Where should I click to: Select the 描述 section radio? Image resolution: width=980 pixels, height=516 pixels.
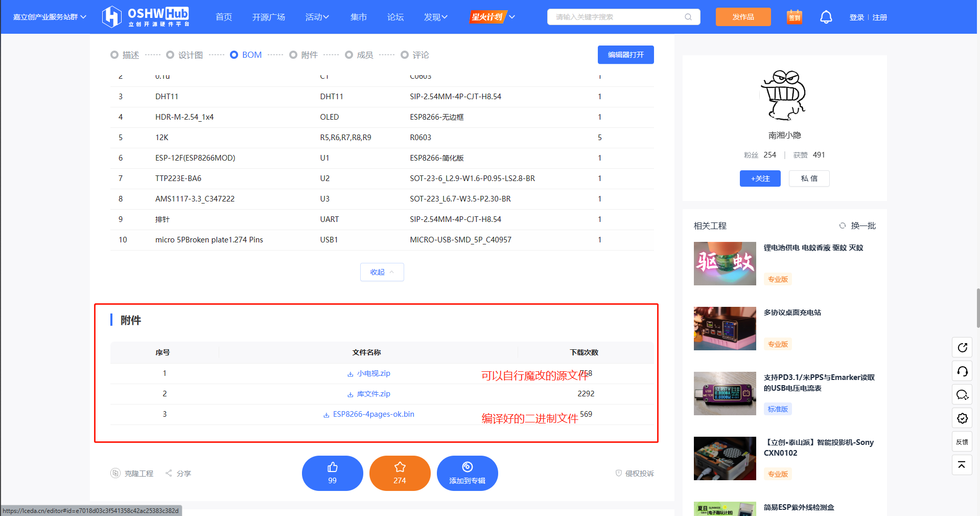tap(114, 55)
